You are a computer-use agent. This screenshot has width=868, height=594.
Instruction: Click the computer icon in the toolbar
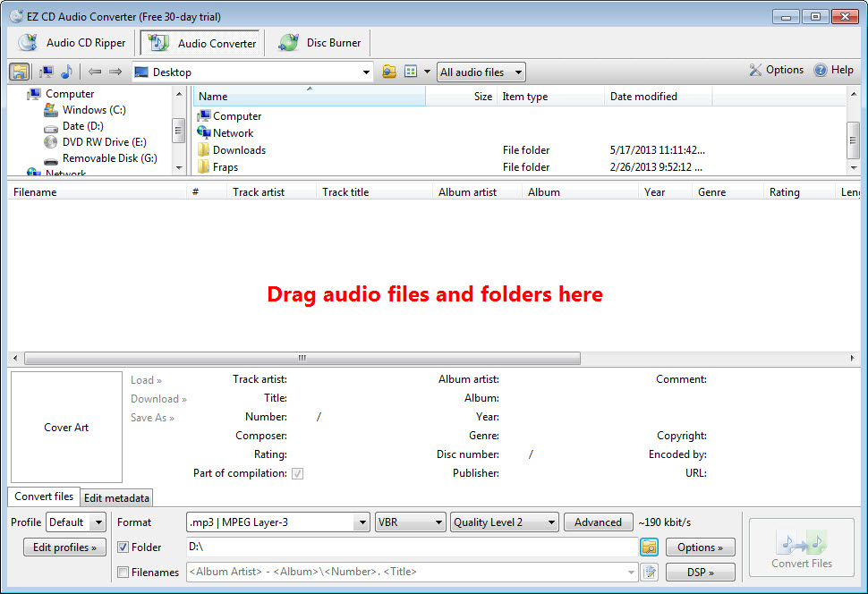click(47, 72)
